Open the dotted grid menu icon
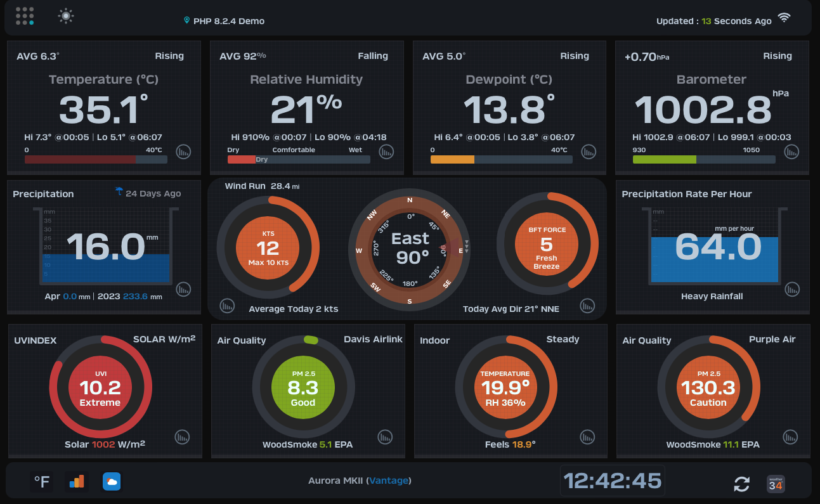Image resolution: width=820 pixels, height=504 pixels. (x=25, y=16)
